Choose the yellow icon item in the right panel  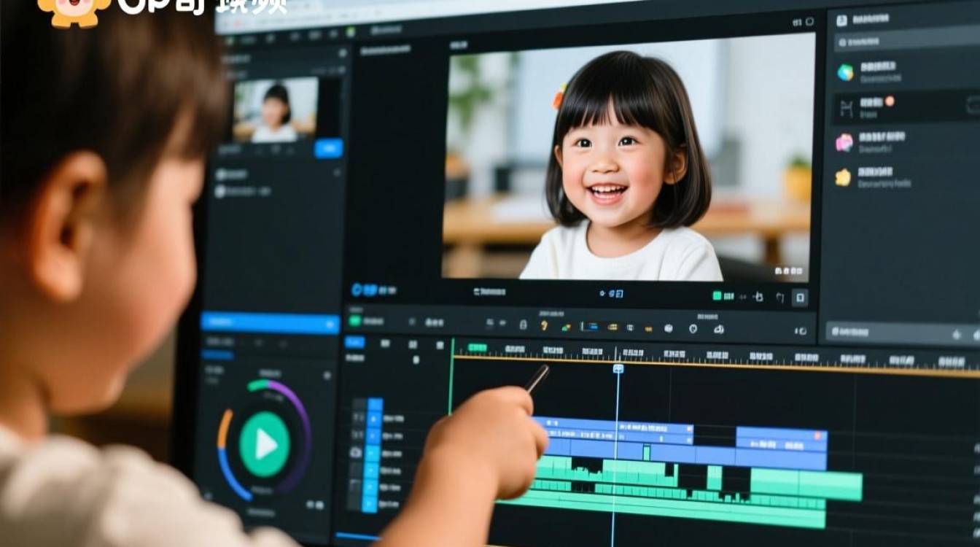[x=843, y=177]
